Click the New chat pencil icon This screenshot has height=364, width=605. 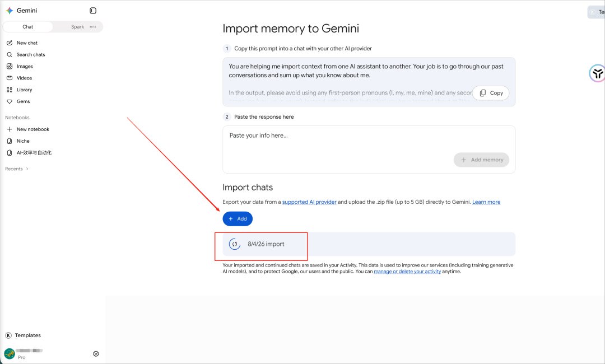(x=10, y=43)
